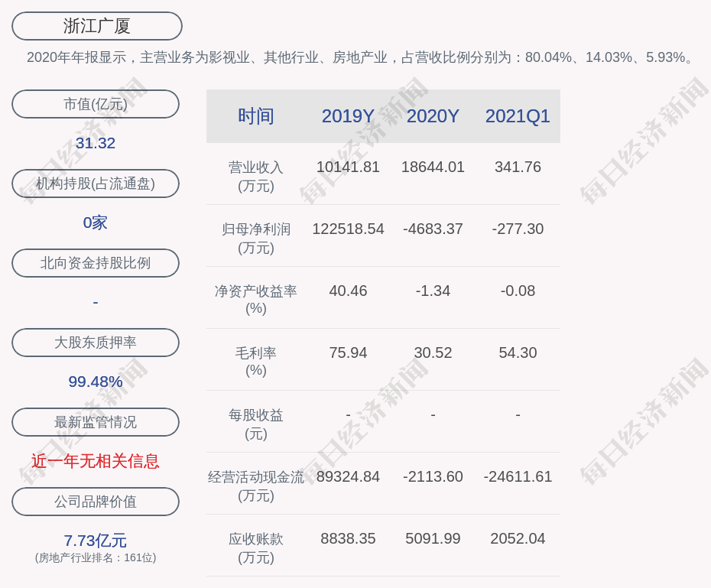Open the 最新监管情况 pill
The height and width of the screenshot is (588, 711).
[x=96, y=422]
